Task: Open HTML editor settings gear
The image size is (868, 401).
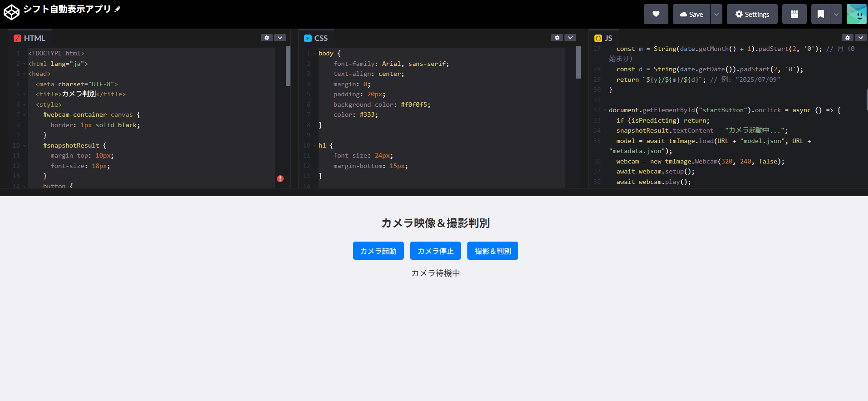Action: tap(267, 38)
